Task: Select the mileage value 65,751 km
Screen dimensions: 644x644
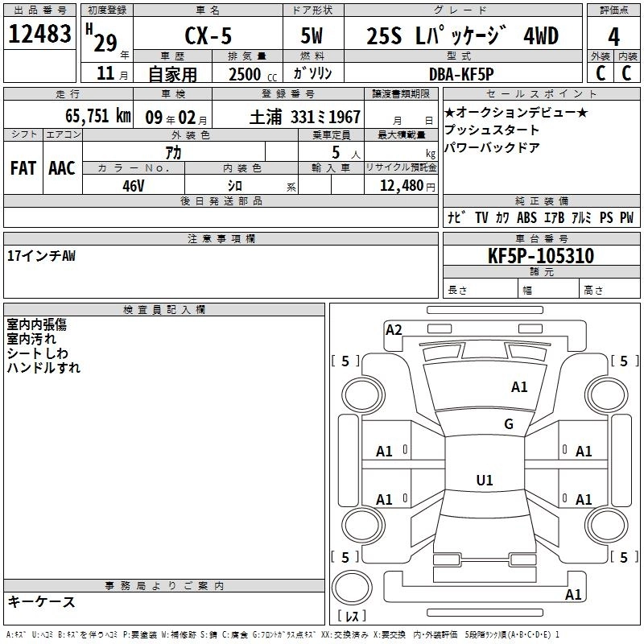Action: 87,115
